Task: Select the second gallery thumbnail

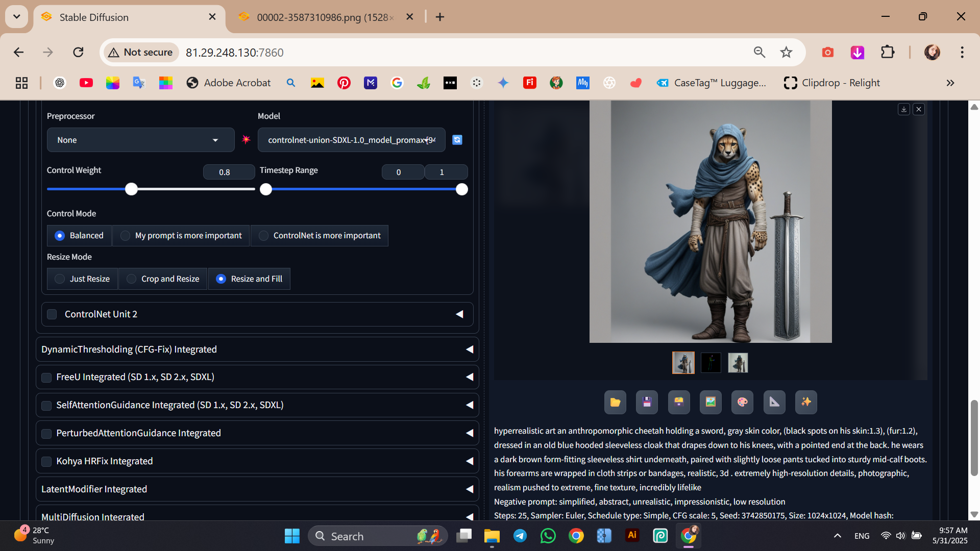Action: click(x=710, y=363)
